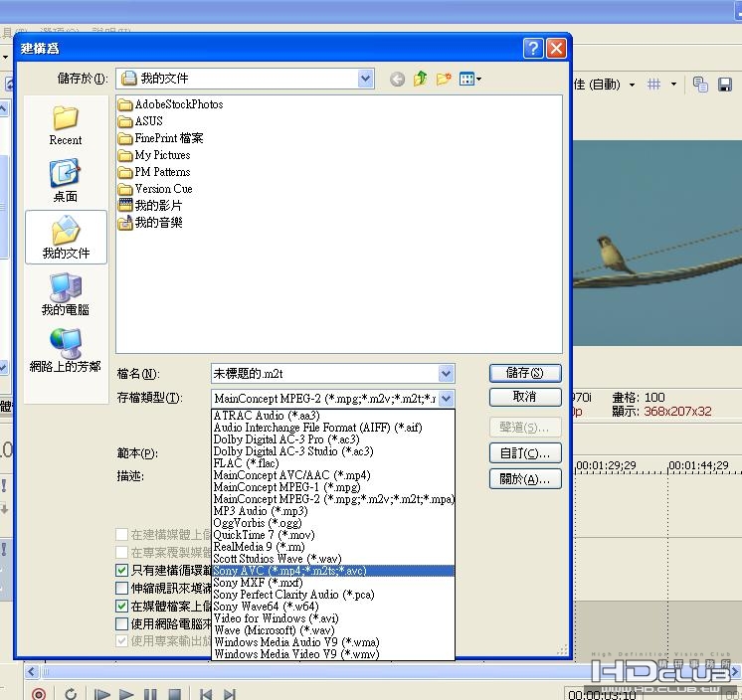Choose MP3 Audio (*.mp3) format
742x700 pixels.
(x=333, y=511)
